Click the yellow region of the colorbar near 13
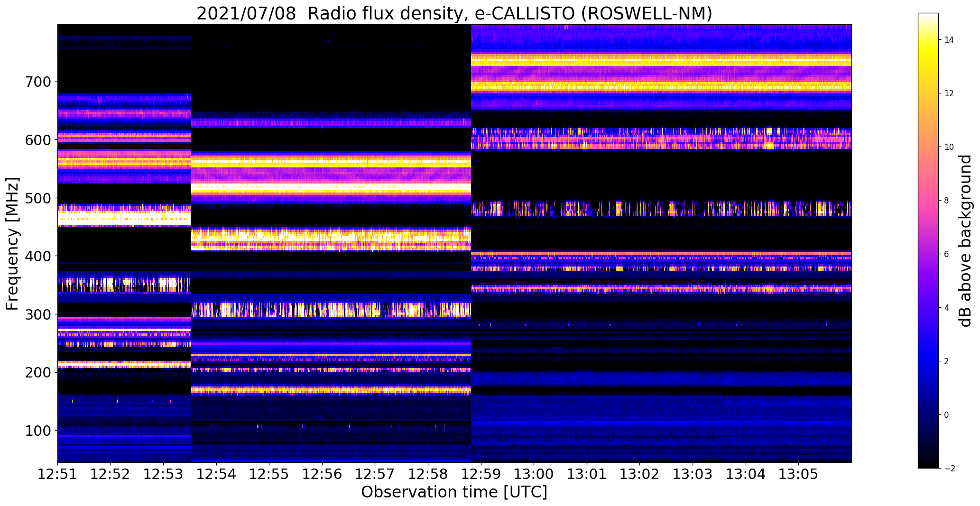Viewport: 980px width, 506px height. click(928, 66)
